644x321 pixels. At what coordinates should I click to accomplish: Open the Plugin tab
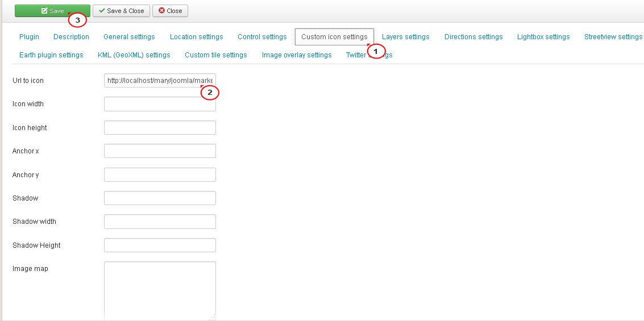29,36
